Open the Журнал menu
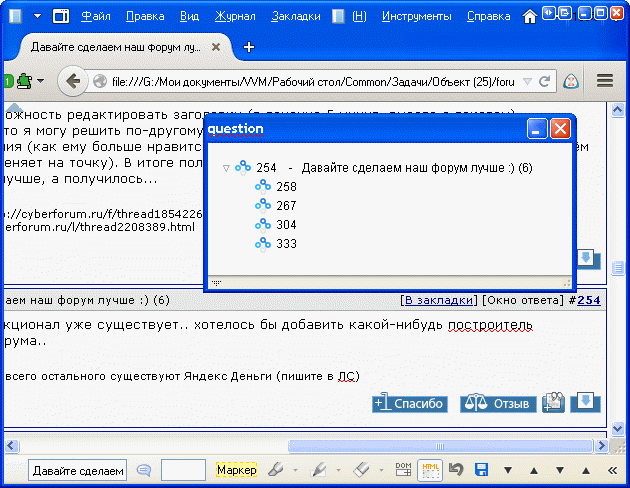Viewport: 630px width, 488px height. pyautogui.click(x=234, y=16)
